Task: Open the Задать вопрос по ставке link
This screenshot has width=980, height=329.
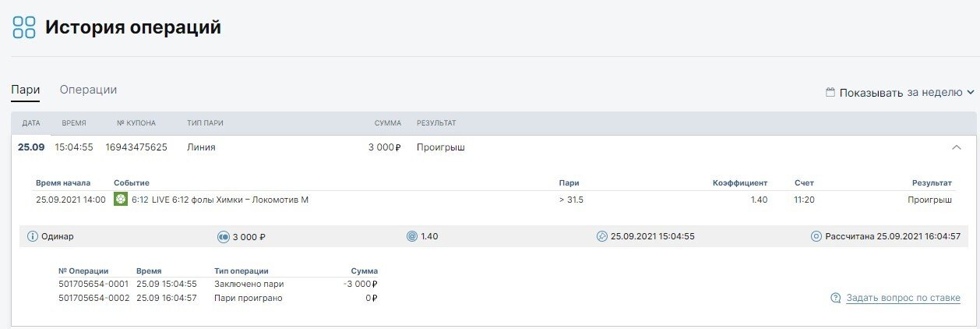Action: point(903,298)
